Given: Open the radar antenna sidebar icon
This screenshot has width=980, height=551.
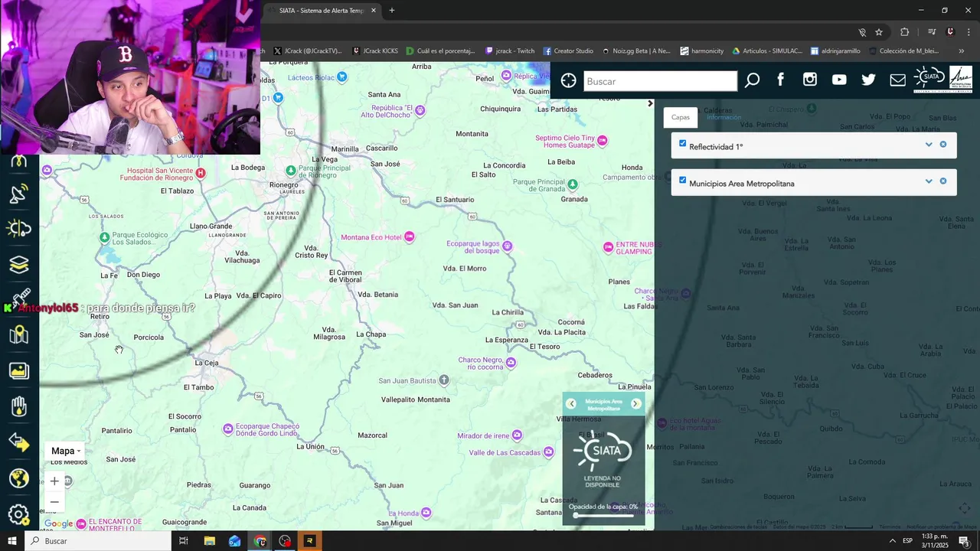Looking at the screenshot, I should point(18,194).
